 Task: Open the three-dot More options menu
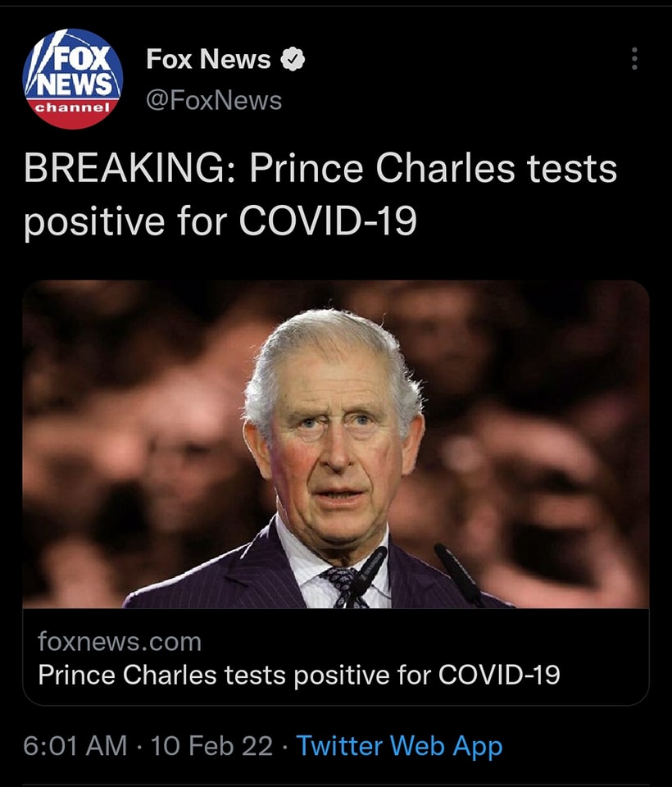click(633, 59)
